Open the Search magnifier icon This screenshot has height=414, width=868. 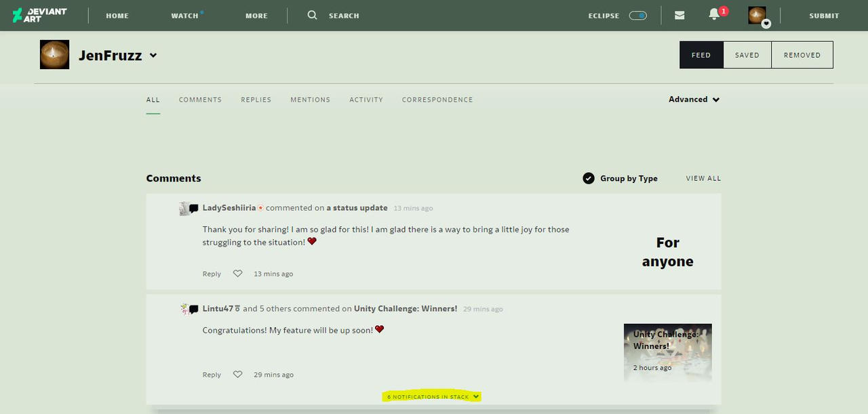pyautogui.click(x=312, y=15)
